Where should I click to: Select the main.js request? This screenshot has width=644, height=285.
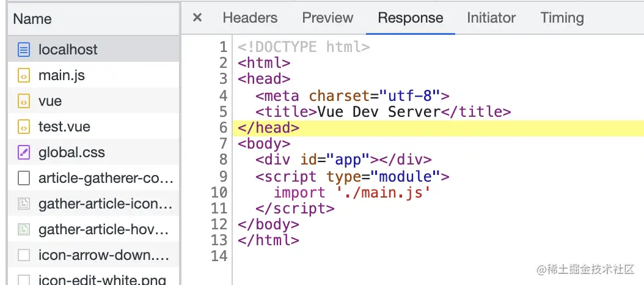click(x=93, y=75)
